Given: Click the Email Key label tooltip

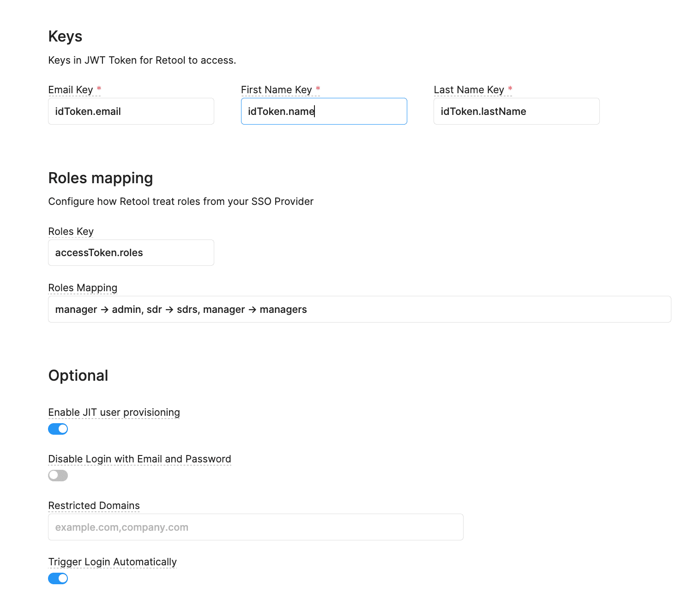Looking at the screenshot, I should 72,90.
